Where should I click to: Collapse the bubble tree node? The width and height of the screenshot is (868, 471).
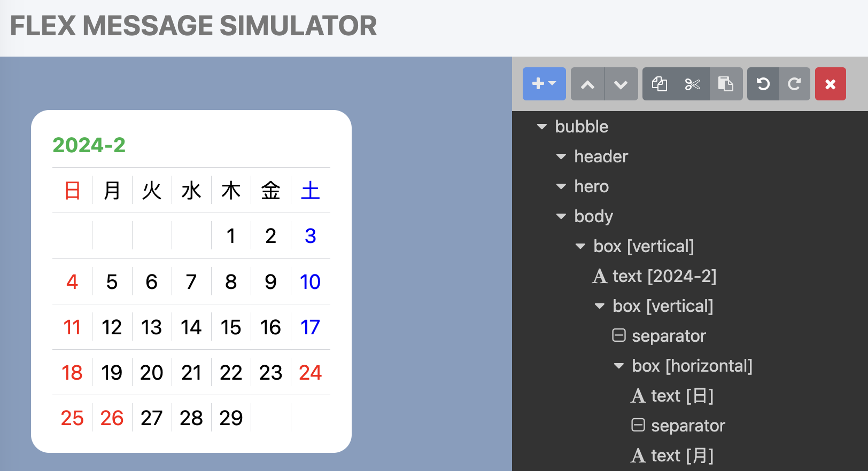tap(542, 127)
